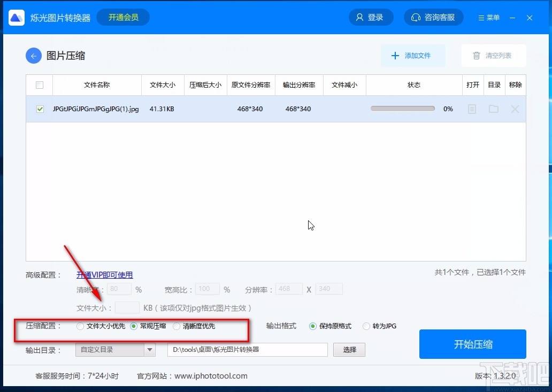
Task: Click the app logo at top left
Action: [x=17, y=17]
